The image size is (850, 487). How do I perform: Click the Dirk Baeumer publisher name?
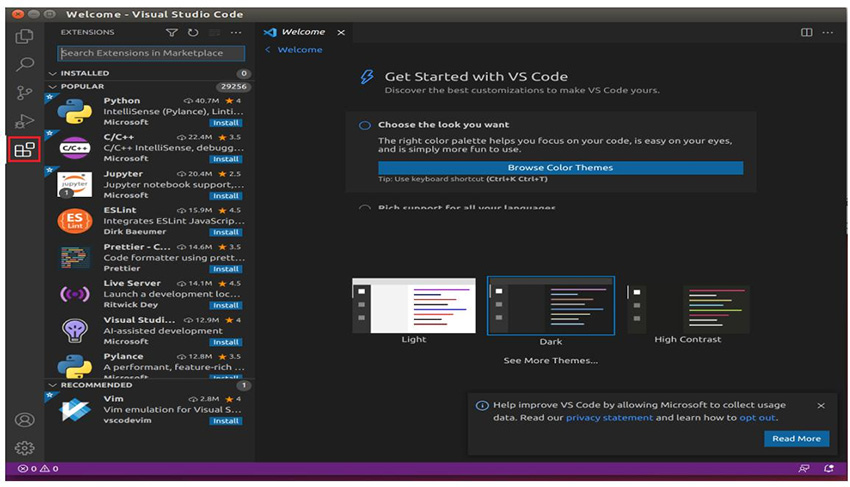(134, 232)
